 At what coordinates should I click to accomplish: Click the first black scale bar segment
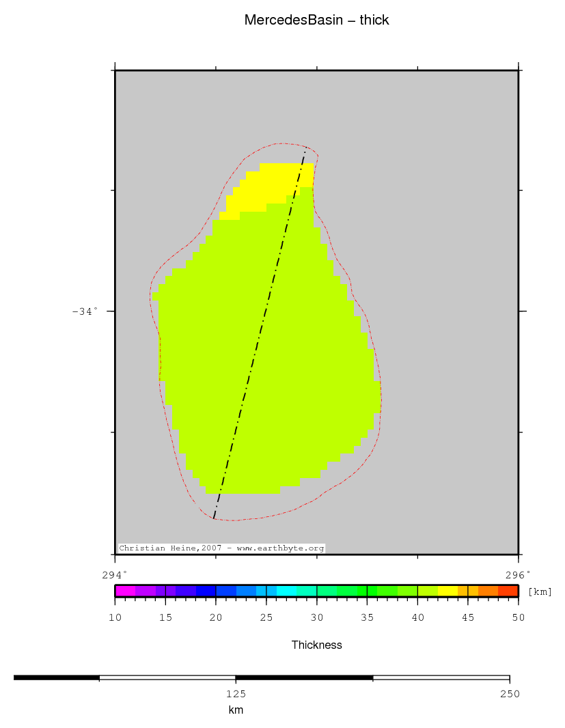56,677
